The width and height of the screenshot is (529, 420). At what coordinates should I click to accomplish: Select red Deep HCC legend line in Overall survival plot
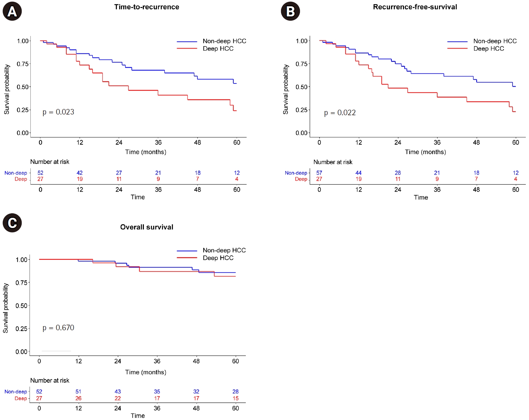click(187, 258)
